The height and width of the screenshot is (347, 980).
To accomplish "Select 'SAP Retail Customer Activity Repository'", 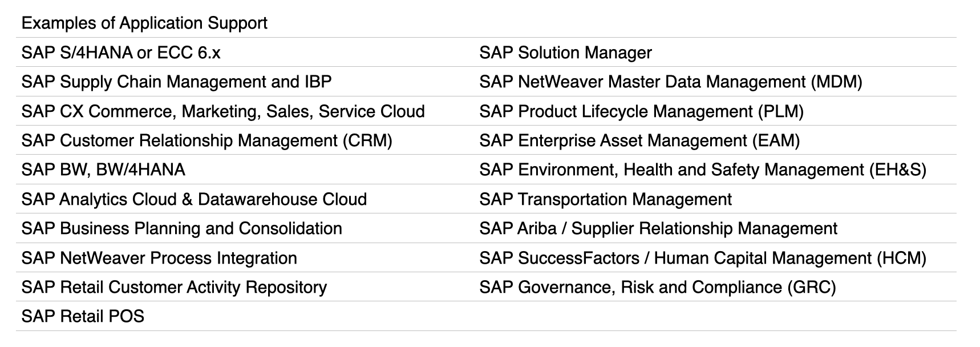I will point(174,287).
